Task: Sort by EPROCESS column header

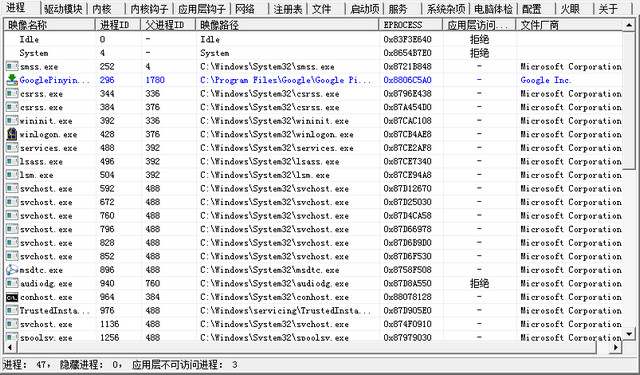Action: tap(411, 25)
